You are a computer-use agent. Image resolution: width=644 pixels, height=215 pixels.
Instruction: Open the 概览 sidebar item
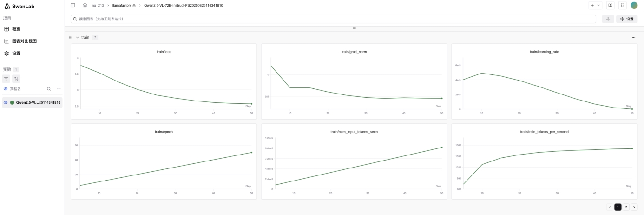click(x=16, y=29)
